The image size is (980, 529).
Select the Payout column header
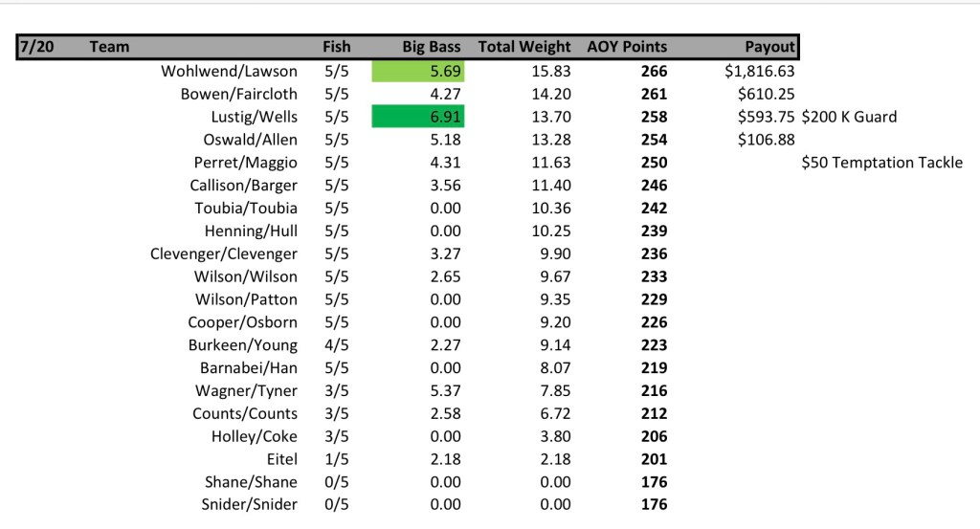(769, 47)
